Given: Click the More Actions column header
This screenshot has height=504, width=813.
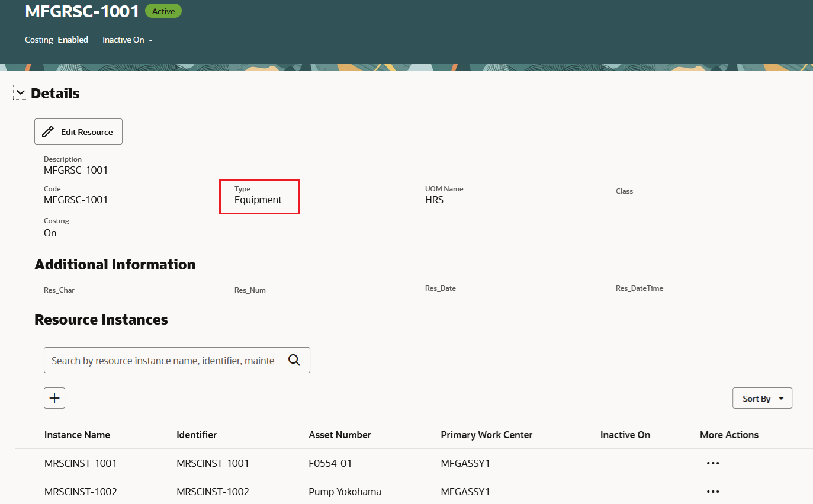Looking at the screenshot, I should pos(729,435).
